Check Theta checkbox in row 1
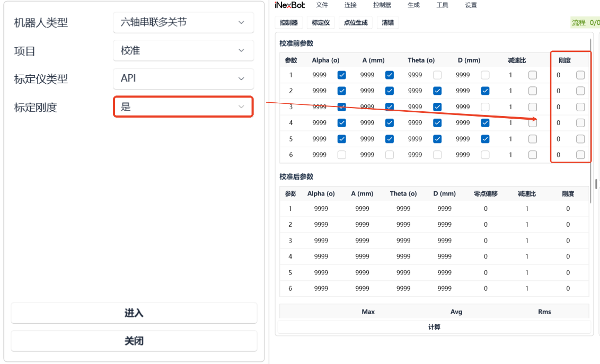600x364 pixels. (437, 75)
